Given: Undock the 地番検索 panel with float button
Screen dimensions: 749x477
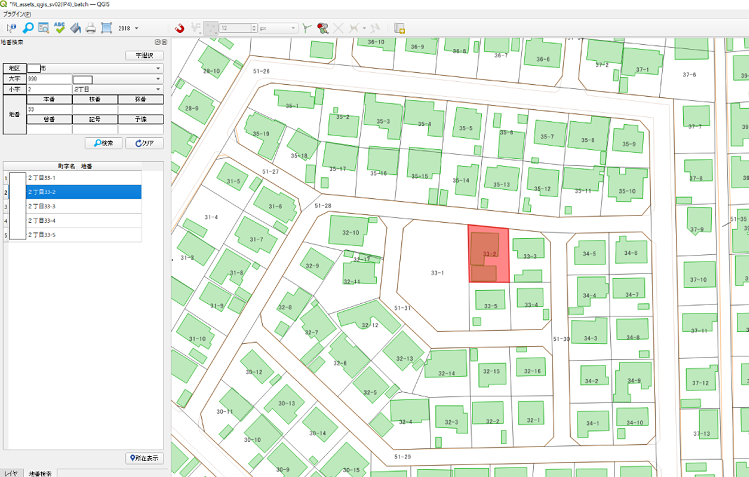Looking at the screenshot, I should click(156, 42).
